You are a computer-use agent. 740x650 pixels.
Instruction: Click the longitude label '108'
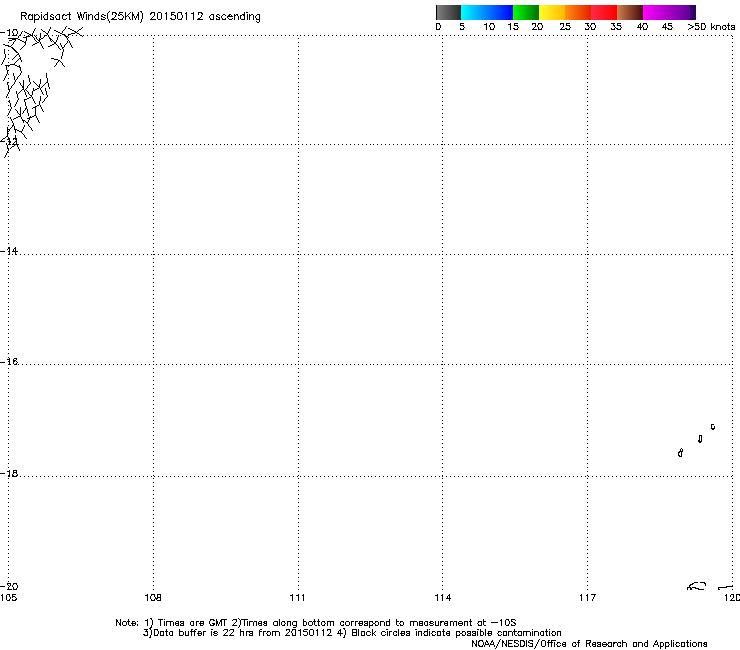[153, 598]
